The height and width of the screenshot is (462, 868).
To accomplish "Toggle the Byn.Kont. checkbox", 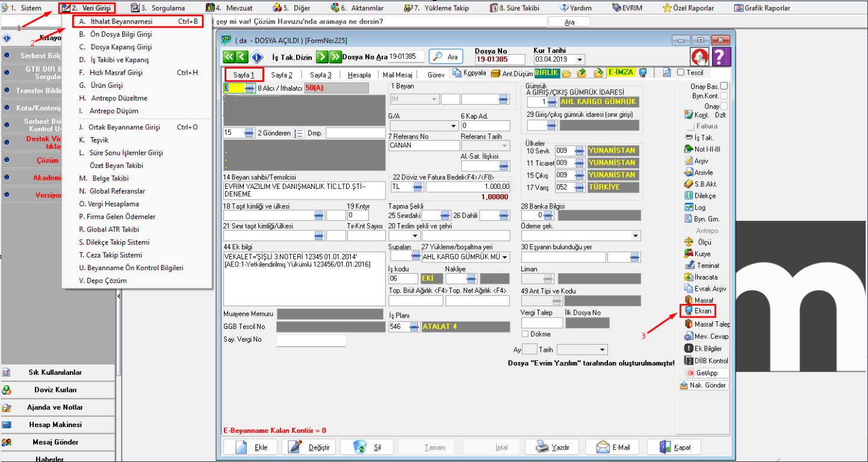I will pos(724,96).
